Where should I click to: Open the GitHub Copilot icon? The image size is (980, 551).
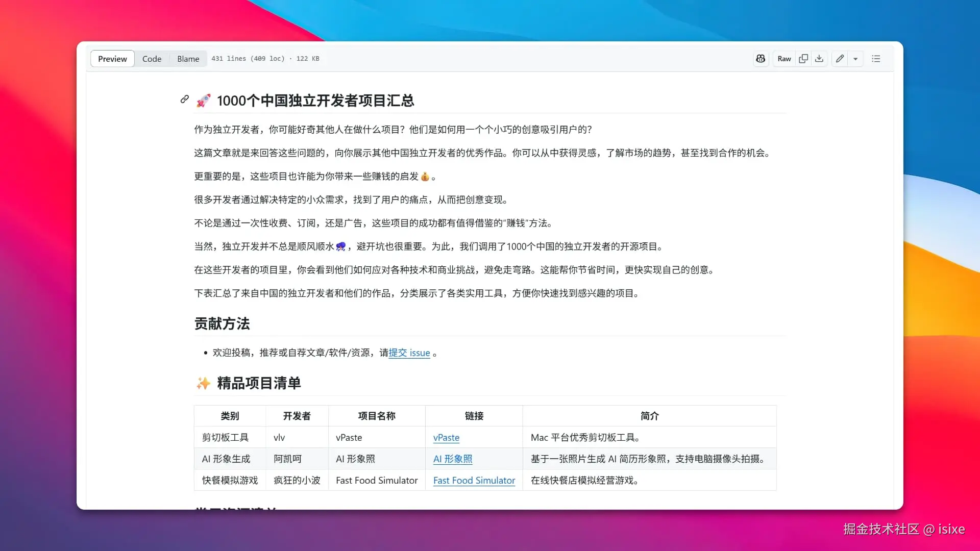761,59
